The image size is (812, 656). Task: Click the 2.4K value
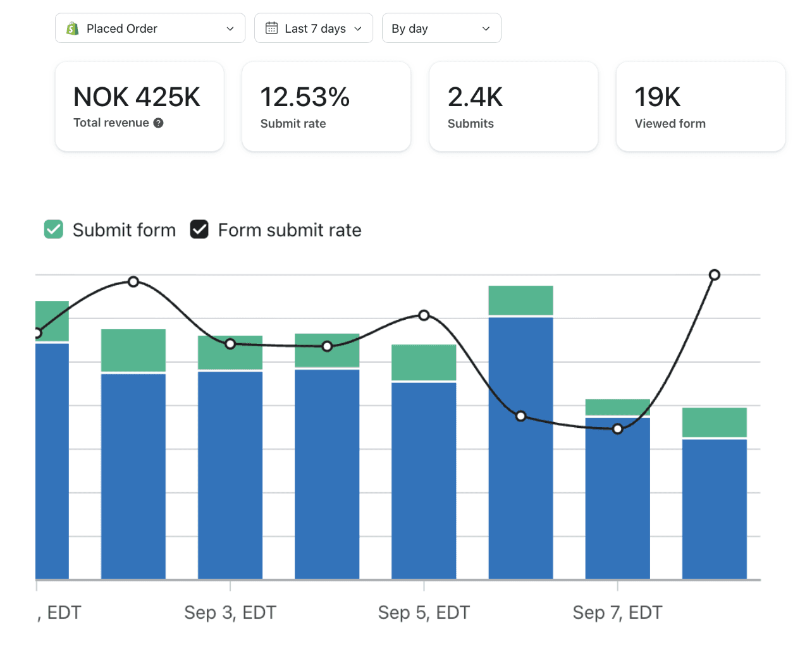[475, 97]
